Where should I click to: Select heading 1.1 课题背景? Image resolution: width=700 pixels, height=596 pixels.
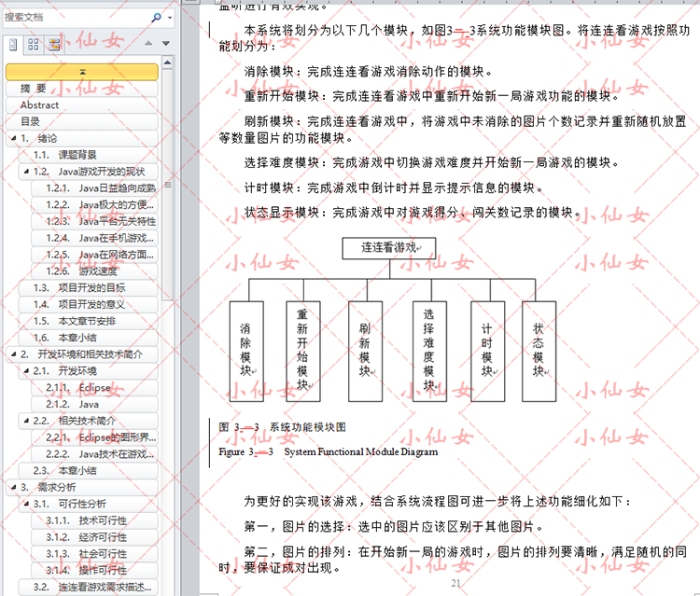click(89, 155)
